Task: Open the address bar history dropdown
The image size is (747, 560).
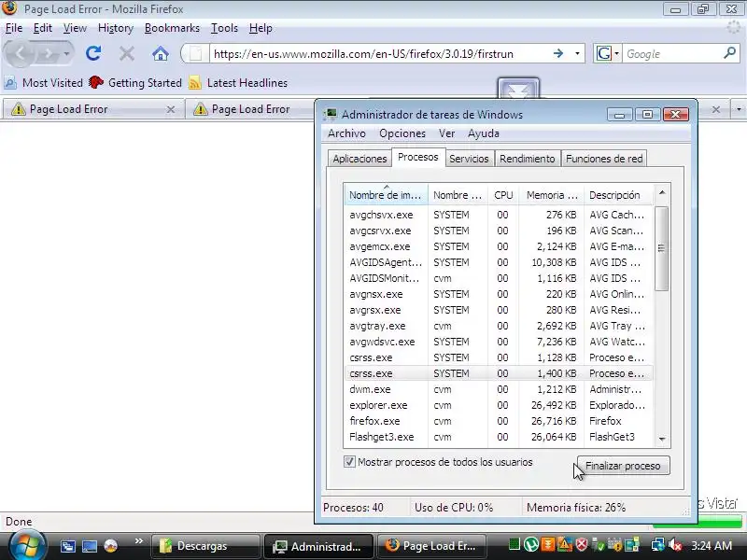Action: pyautogui.click(x=577, y=54)
